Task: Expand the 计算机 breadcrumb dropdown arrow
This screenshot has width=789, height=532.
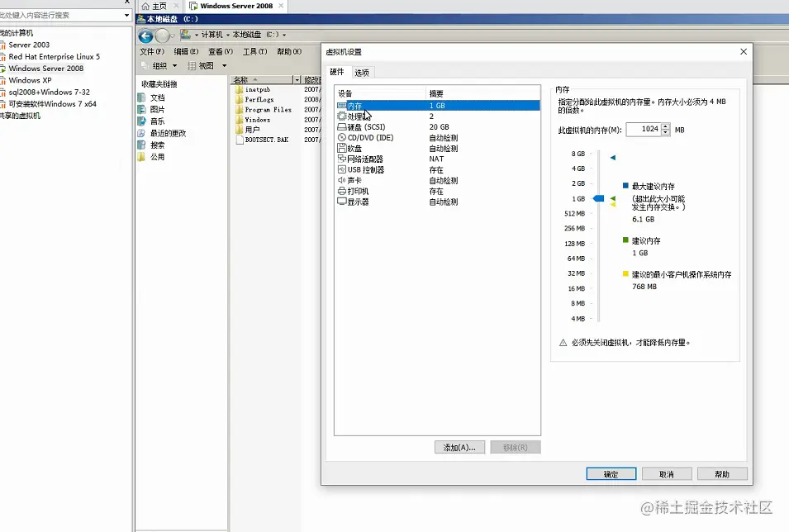Action: pyautogui.click(x=228, y=35)
